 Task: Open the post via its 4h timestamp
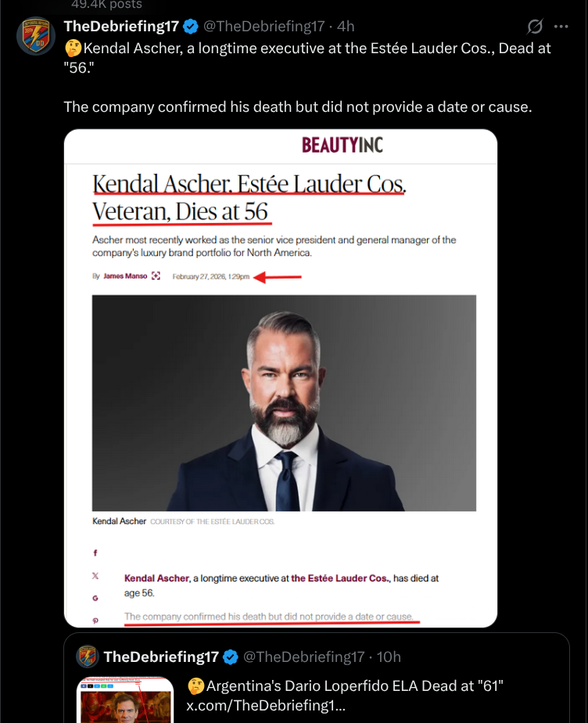tap(346, 27)
